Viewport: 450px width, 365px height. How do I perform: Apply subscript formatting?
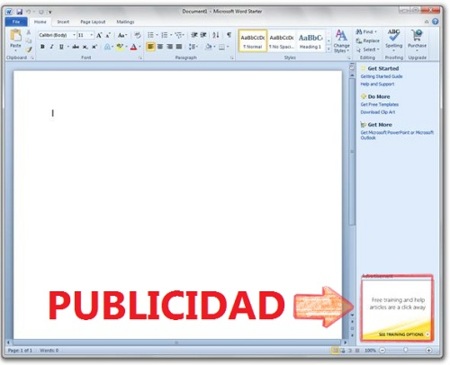click(85, 47)
